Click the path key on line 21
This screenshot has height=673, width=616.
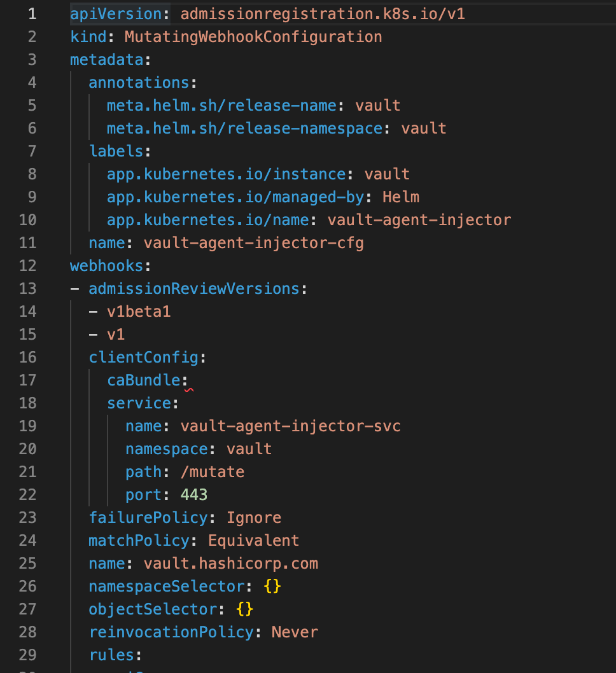[144, 472]
